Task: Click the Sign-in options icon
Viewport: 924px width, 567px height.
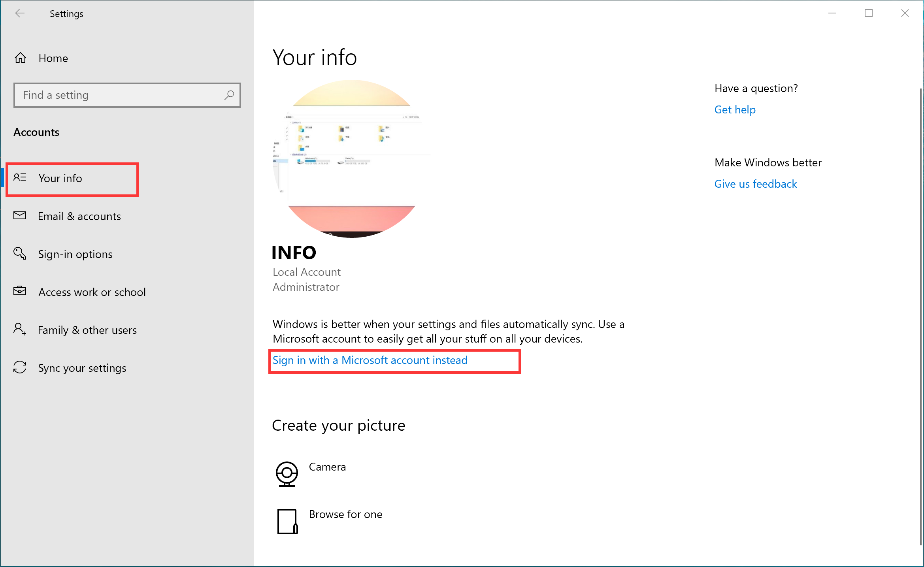Action: tap(21, 254)
